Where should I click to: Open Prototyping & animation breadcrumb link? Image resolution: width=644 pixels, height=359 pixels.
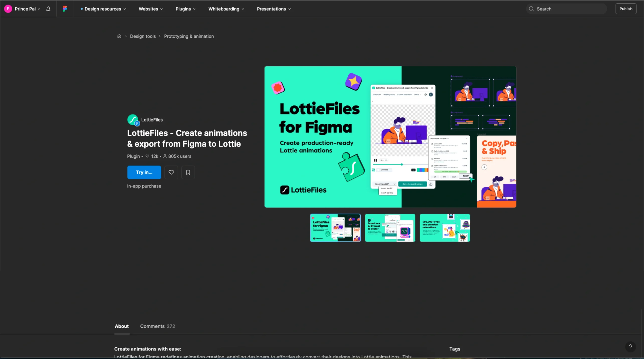coord(189,36)
